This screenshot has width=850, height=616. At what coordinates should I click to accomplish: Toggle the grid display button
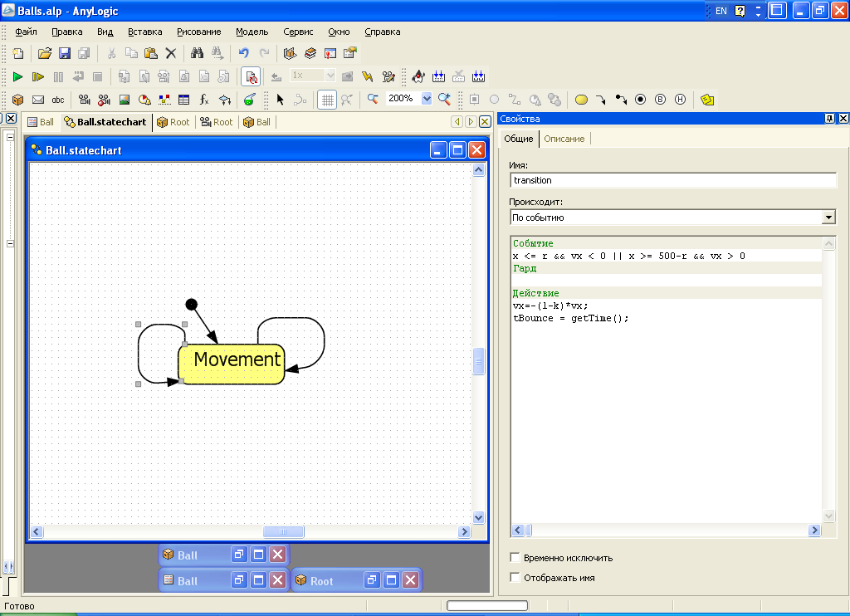327,100
